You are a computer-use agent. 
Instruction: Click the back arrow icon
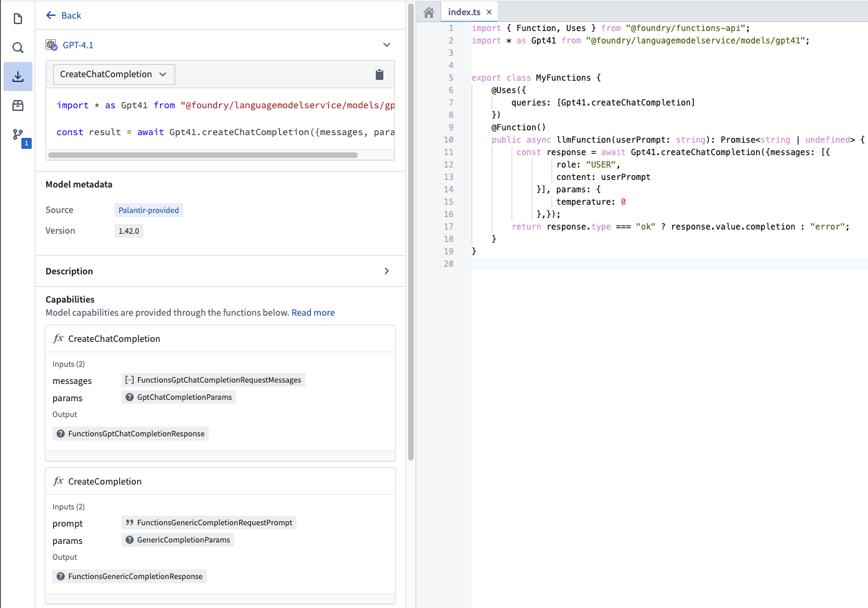51,15
